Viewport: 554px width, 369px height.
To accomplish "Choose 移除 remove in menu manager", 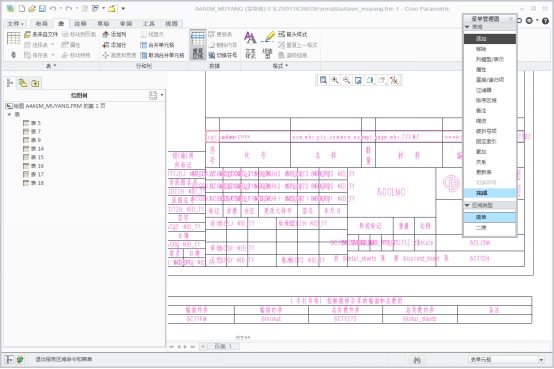I will (x=489, y=49).
